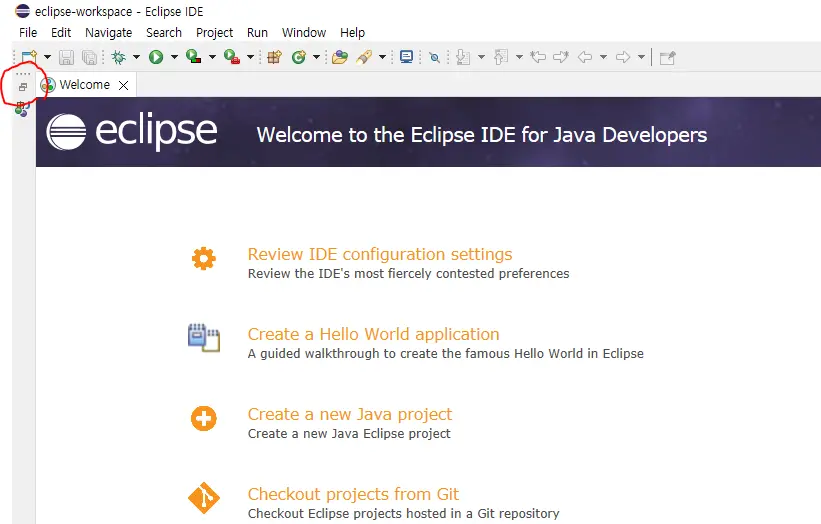821x524 pixels.
Task: Click the Coverage launch icon
Action: click(x=194, y=57)
